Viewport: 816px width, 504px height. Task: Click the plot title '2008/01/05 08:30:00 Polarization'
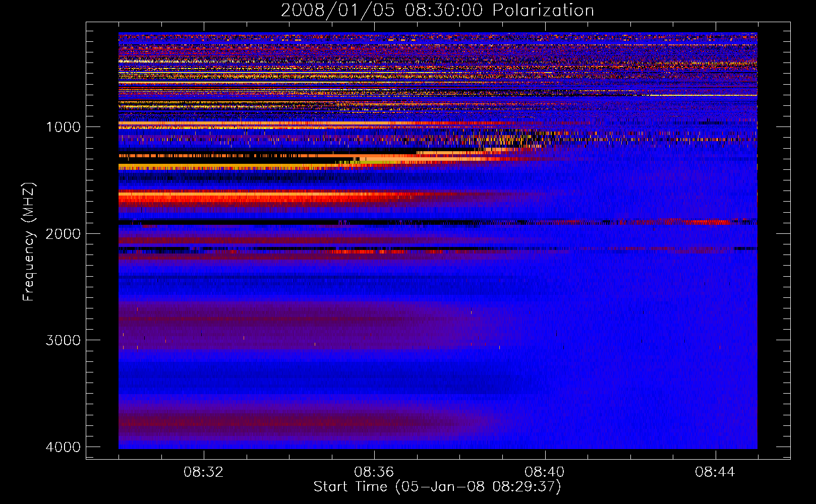[x=437, y=11]
